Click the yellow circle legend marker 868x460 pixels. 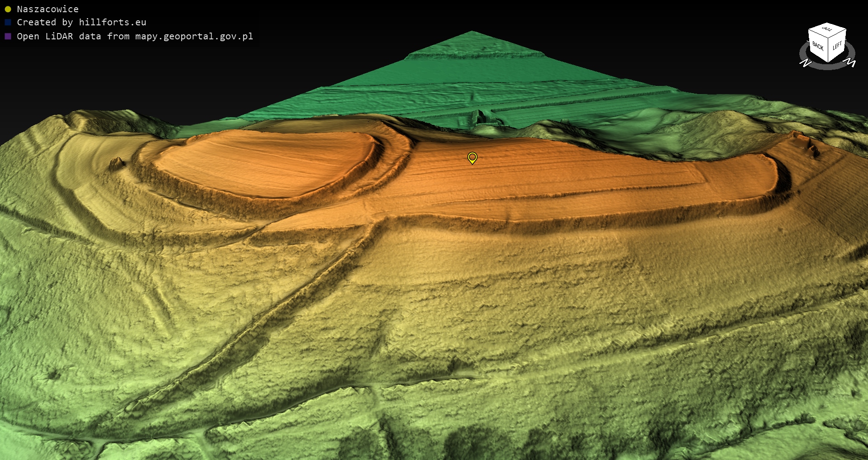point(8,9)
